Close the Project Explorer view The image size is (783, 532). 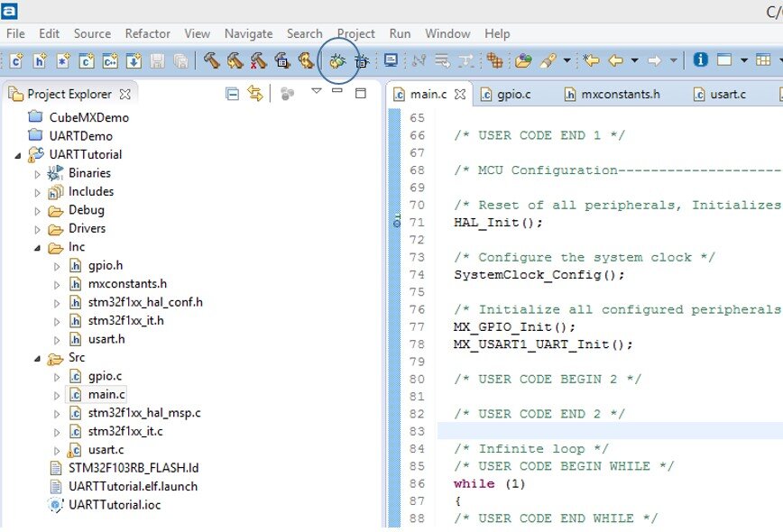(x=124, y=94)
